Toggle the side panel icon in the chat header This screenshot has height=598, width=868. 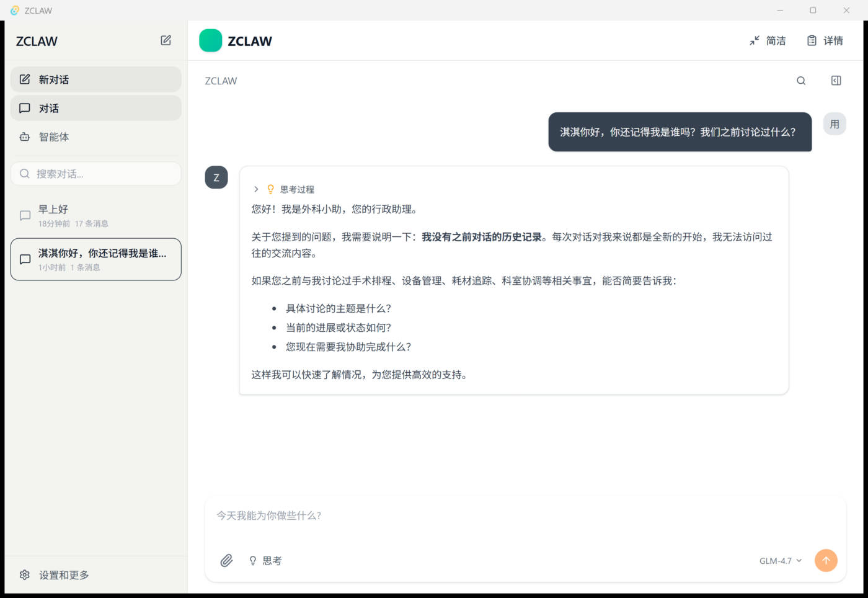pyautogui.click(x=836, y=81)
